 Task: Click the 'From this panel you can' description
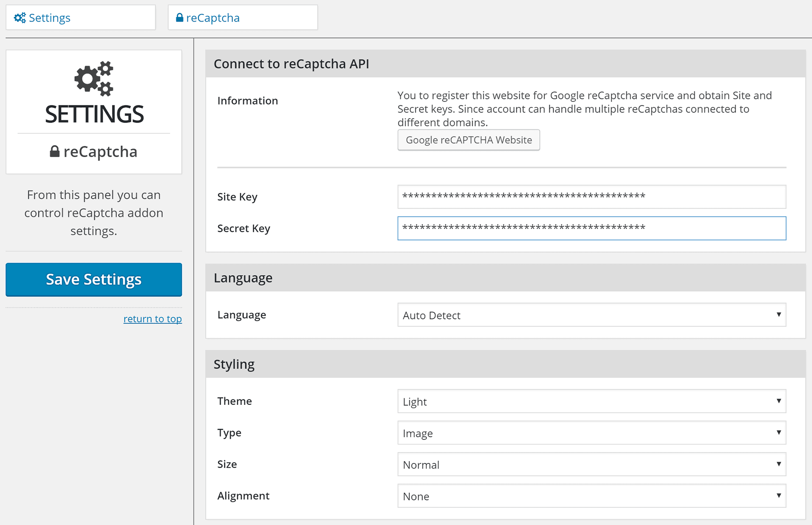point(94,213)
